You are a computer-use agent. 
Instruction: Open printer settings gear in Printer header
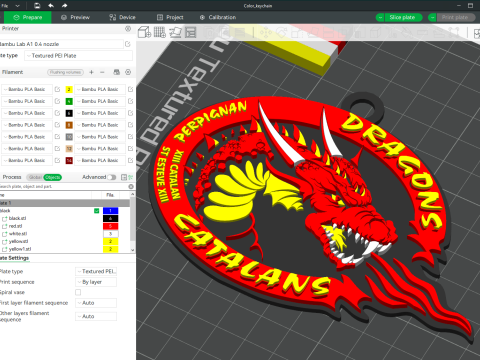[x=128, y=29]
